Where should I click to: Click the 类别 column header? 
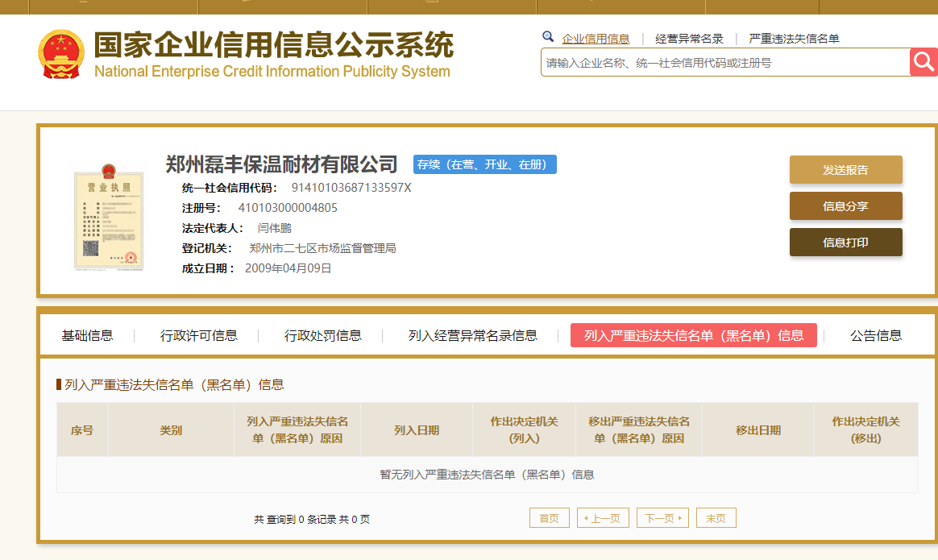point(171,430)
